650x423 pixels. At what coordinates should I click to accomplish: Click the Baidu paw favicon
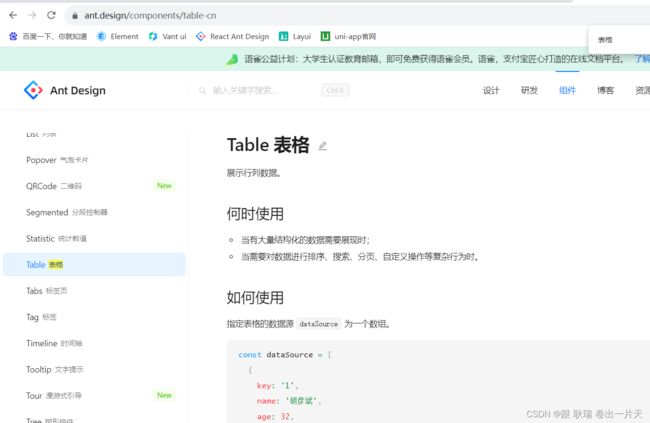tap(13, 36)
